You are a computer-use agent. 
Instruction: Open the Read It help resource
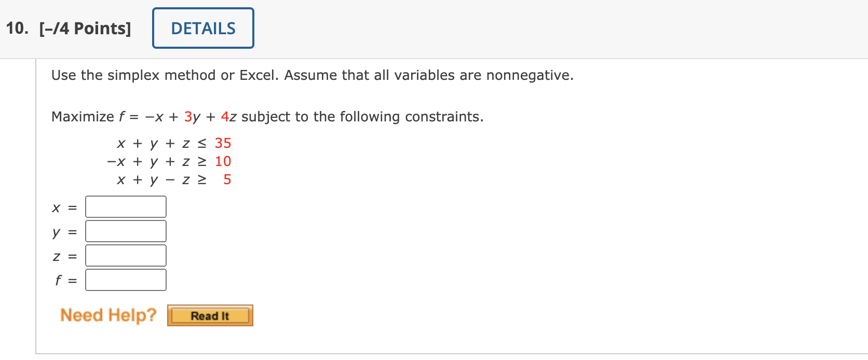click(x=210, y=315)
